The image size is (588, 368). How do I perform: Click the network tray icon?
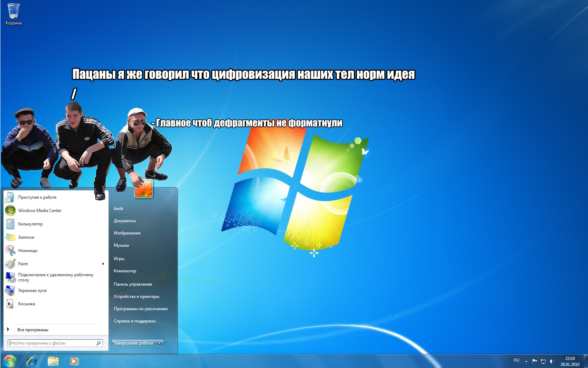pos(543,361)
